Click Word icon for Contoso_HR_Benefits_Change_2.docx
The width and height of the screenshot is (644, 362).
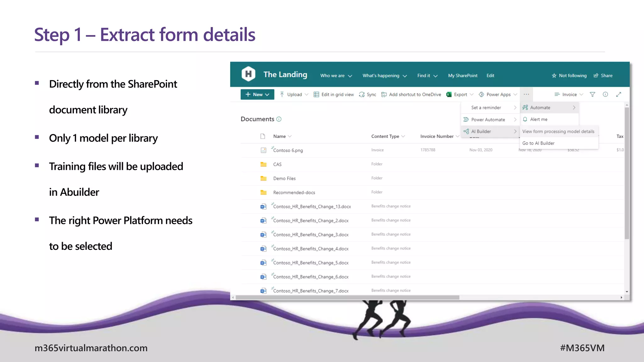pos(264,221)
